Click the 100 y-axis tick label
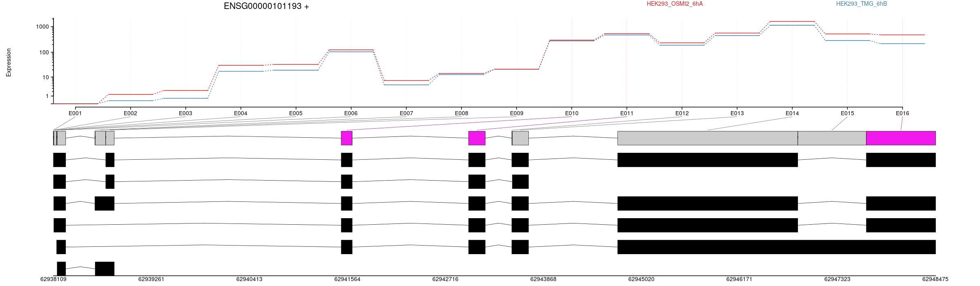This screenshot has height=286, width=980. point(44,52)
